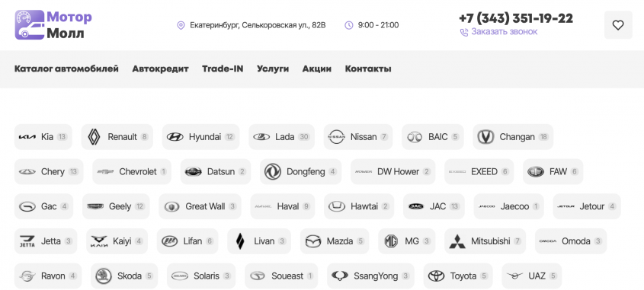Select the SsangYong brand filter

point(370,276)
